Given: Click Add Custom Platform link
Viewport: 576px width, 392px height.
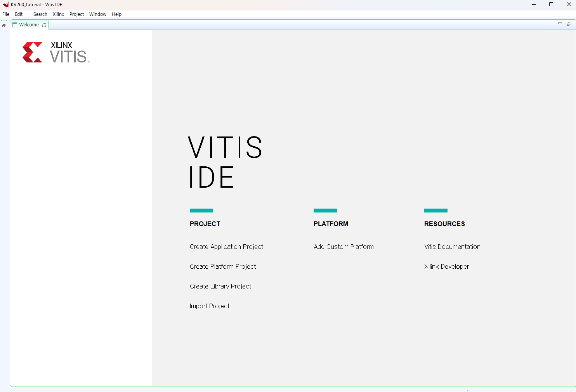Looking at the screenshot, I should [344, 247].
